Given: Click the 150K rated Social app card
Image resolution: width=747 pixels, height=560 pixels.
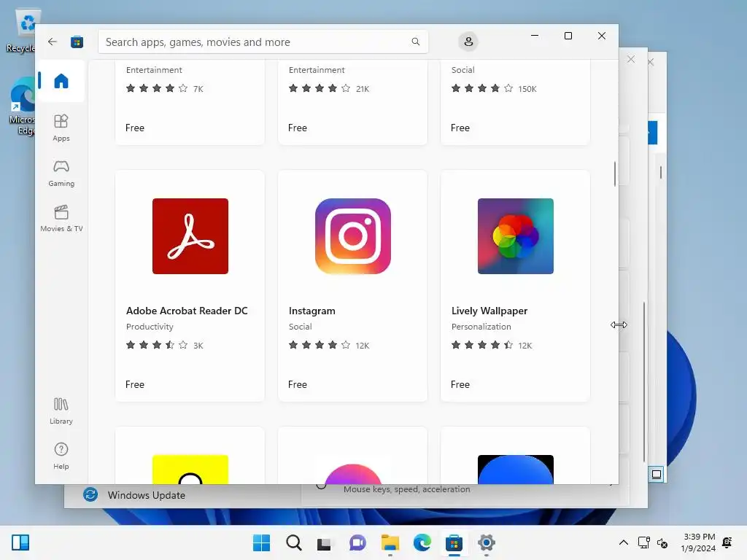Looking at the screenshot, I should 516,102.
